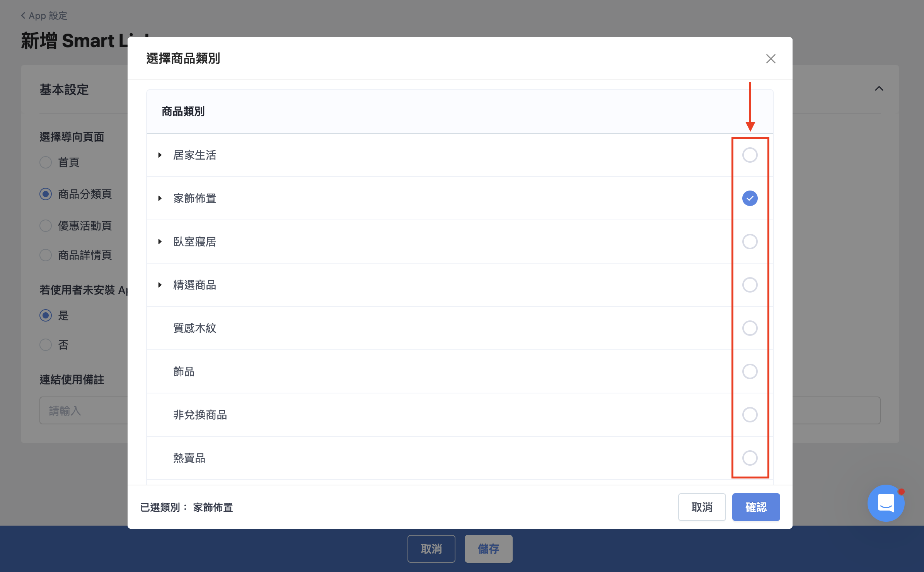Expand the 居家生活 category arrow
This screenshot has width=924, height=572.
click(160, 155)
